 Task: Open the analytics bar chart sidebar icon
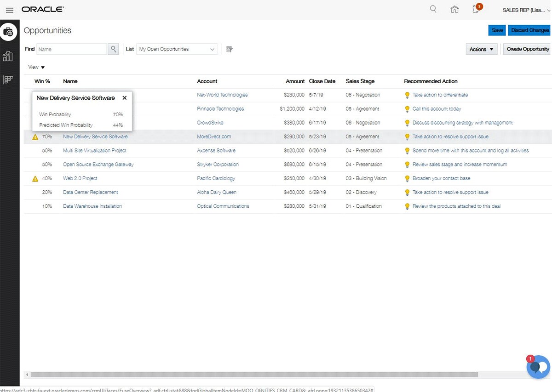click(x=8, y=56)
